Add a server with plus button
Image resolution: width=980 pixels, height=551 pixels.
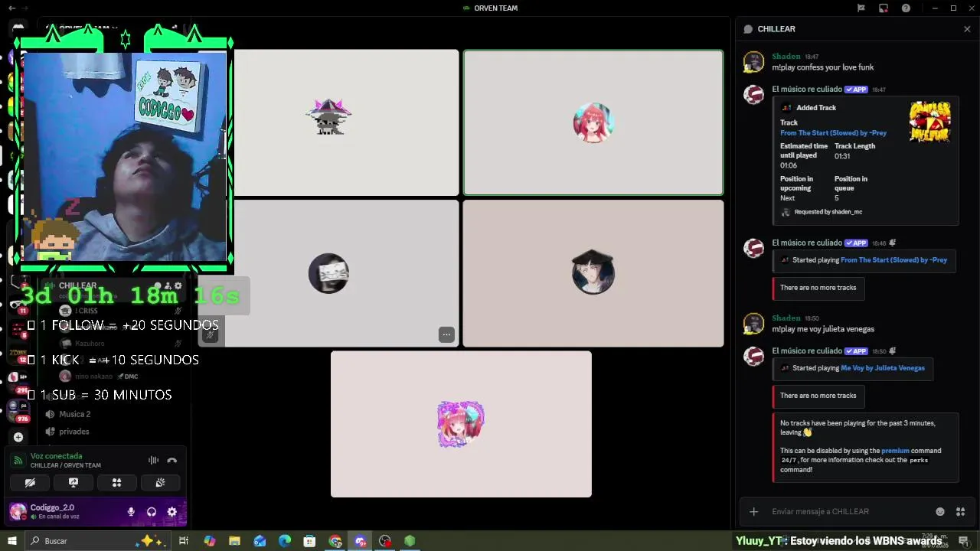pyautogui.click(x=18, y=437)
